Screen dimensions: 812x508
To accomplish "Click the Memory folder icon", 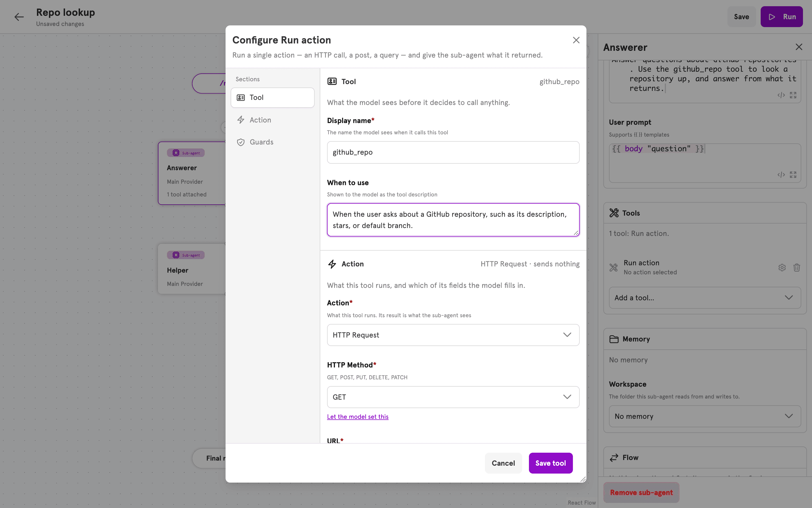I will [x=614, y=339].
